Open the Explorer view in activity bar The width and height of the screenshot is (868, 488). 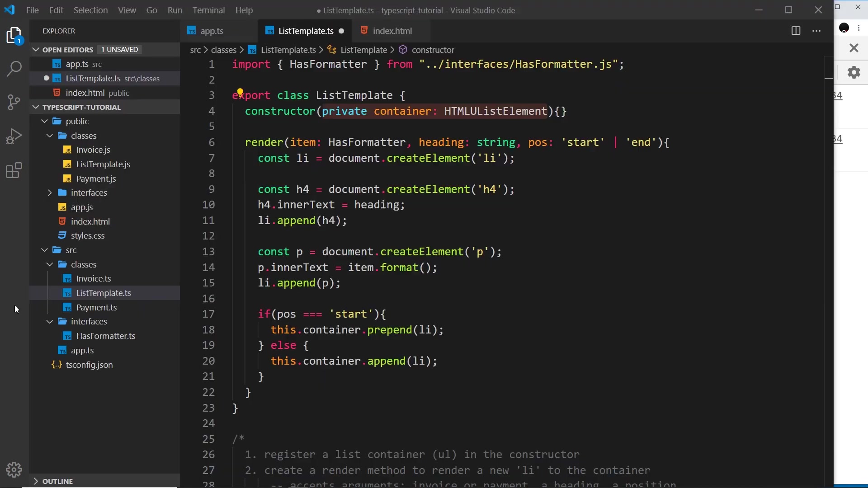(x=14, y=36)
